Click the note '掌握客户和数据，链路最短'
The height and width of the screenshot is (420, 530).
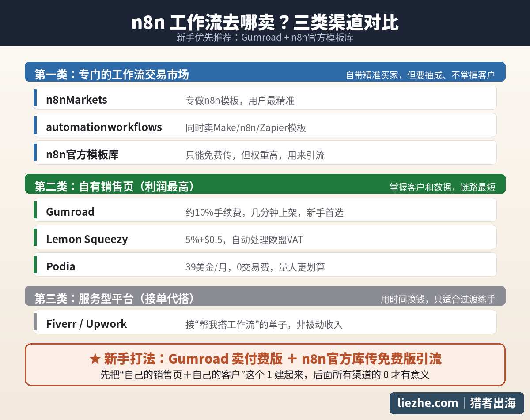pos(442,187)
